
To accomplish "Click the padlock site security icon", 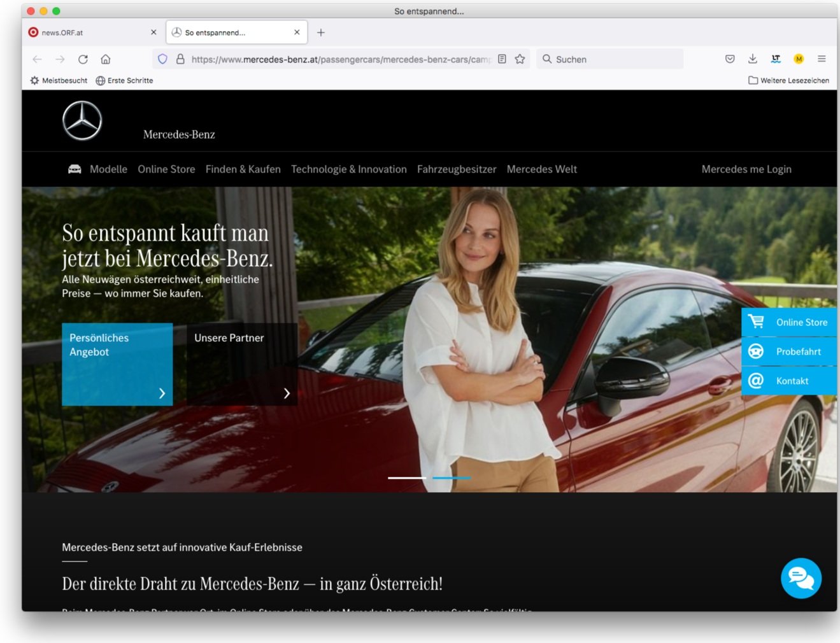I will tap(180, 59).
